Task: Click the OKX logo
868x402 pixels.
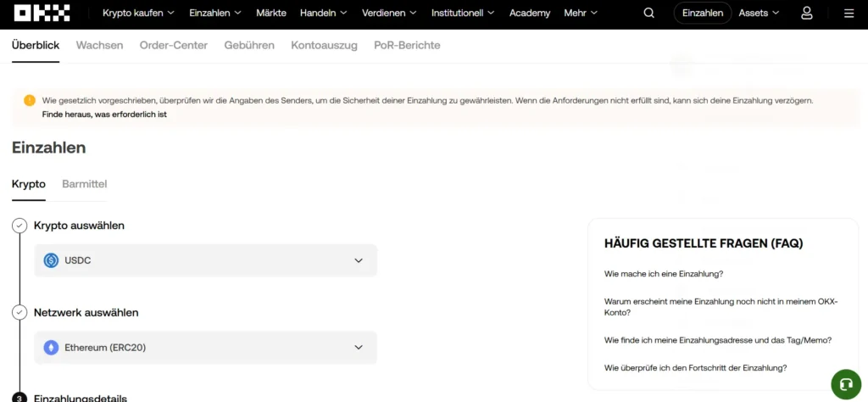Action: (x=42, y=13)
